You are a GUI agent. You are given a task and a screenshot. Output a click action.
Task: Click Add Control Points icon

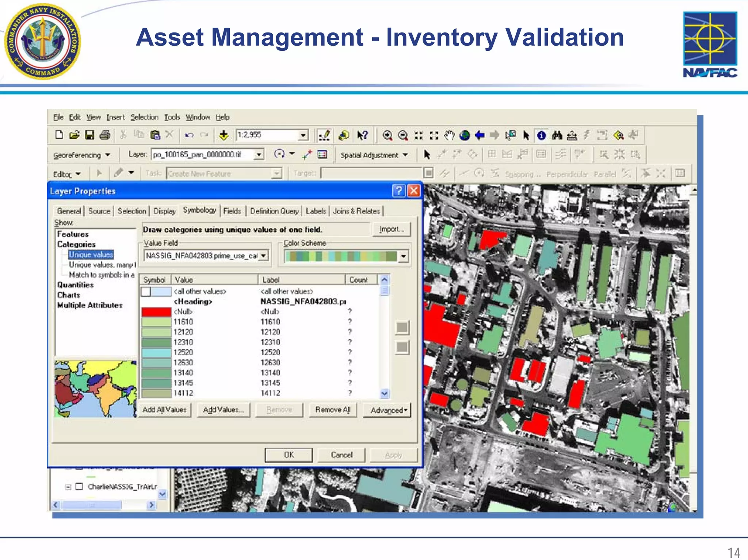point(307,154)
